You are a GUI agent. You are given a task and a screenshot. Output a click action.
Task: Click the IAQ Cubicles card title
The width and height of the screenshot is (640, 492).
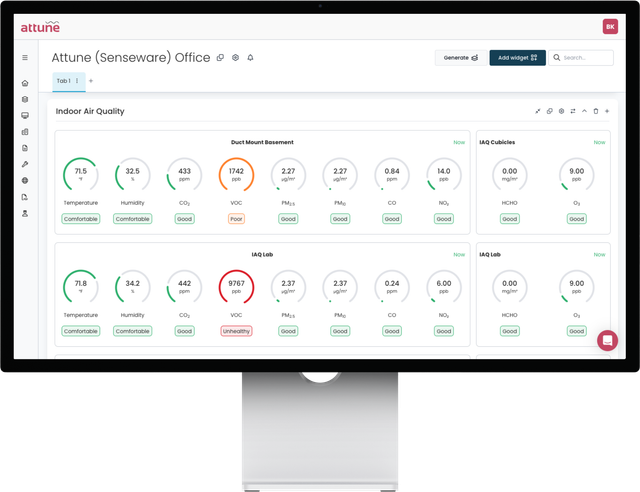pos(497,142)
